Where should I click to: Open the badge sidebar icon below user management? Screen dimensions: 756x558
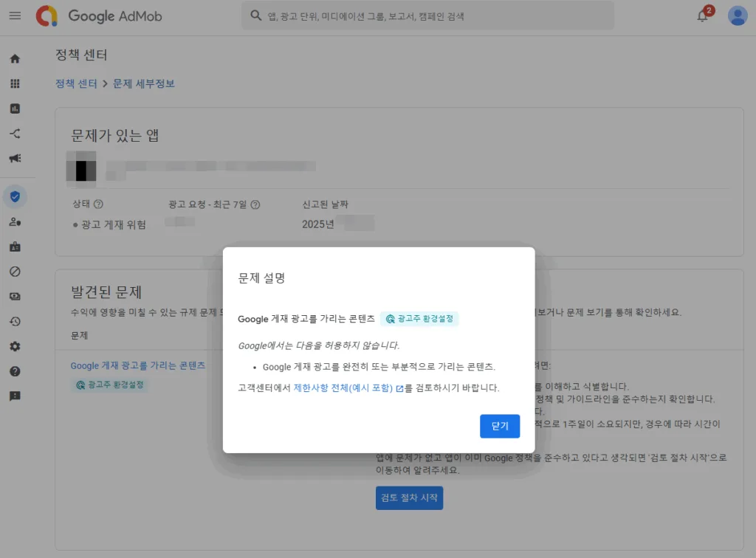click(x=15, y=247)
